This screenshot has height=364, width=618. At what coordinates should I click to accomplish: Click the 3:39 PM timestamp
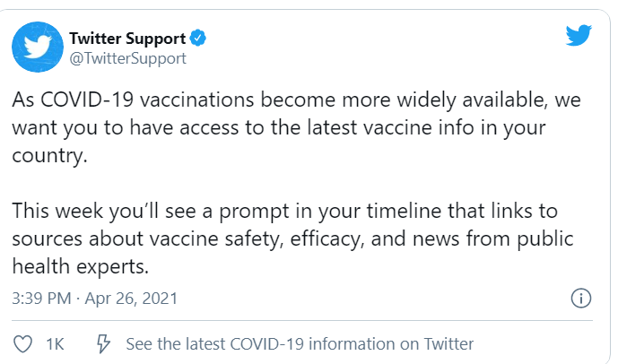tap(41, 299)
